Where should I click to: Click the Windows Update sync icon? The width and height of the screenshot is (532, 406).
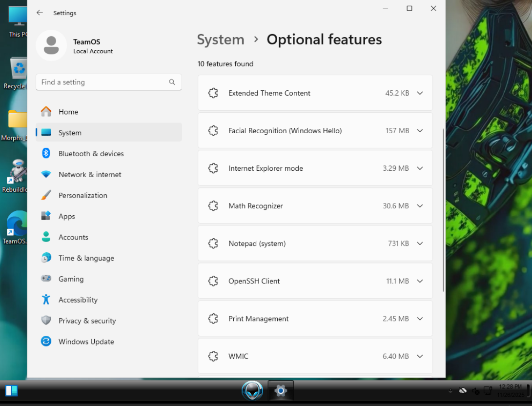point(46,342)
